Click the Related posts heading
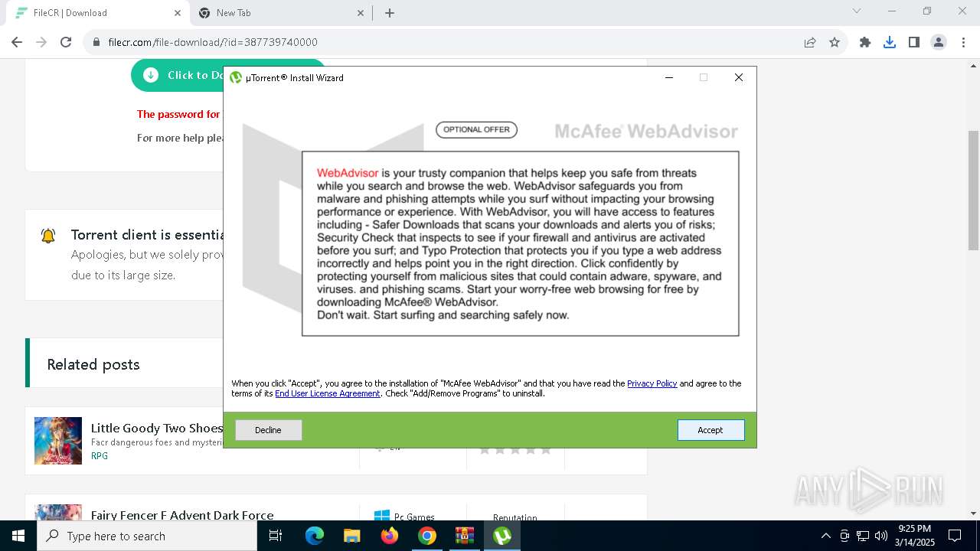The height and width of the screenshot is (551, 980). [93, 364]
